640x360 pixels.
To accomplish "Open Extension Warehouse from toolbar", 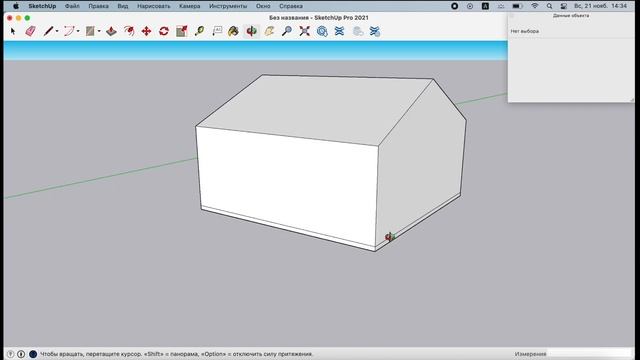I will [x=339, y=31].
